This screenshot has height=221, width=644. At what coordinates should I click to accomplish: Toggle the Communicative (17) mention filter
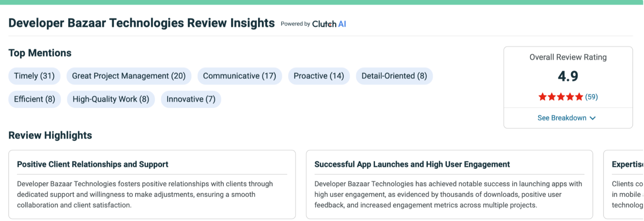(240, 76)
